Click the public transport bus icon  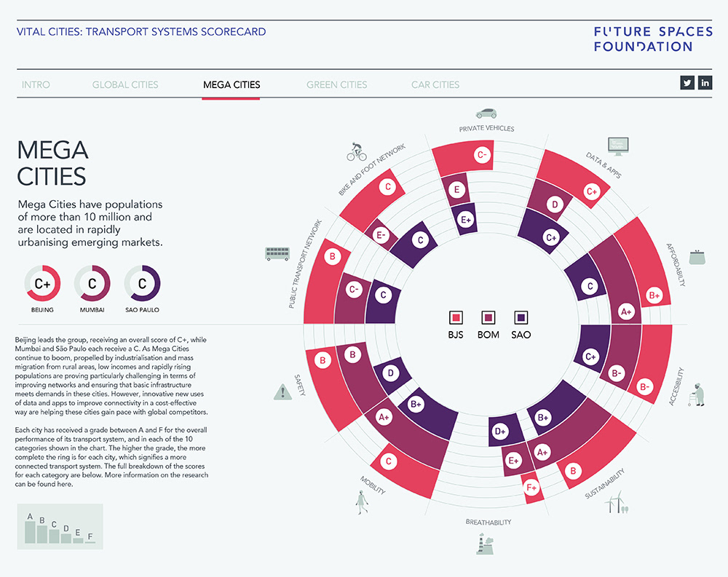277,254
